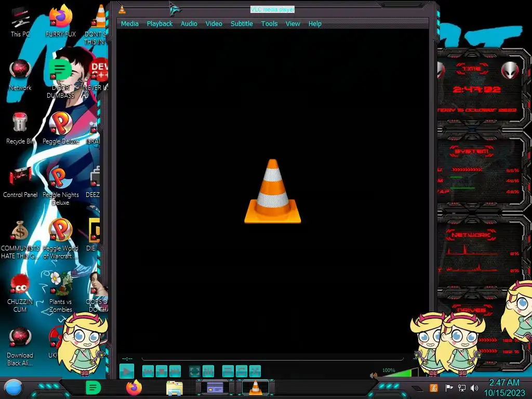The width and height of the screenshot is (532, 399).
Task: Open Firefox from the taskbar
Action: click(134, 388)
